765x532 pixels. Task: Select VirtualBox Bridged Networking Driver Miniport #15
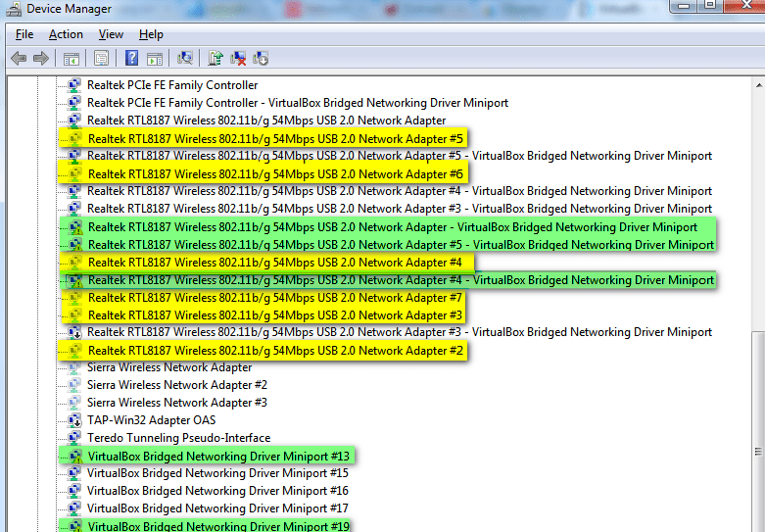[217, 473]
